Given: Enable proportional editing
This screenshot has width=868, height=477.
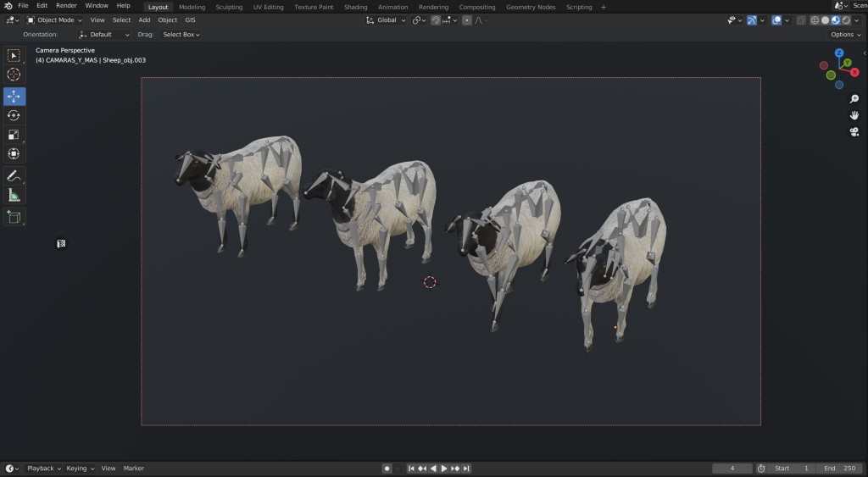Looking at the screenshot, I should coord(467,20).
